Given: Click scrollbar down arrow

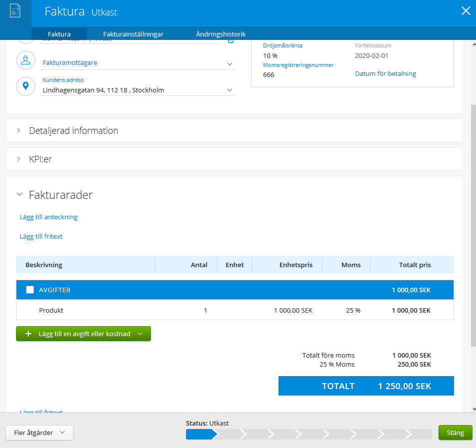Looking at the screenshot, I should click(473, 409).
